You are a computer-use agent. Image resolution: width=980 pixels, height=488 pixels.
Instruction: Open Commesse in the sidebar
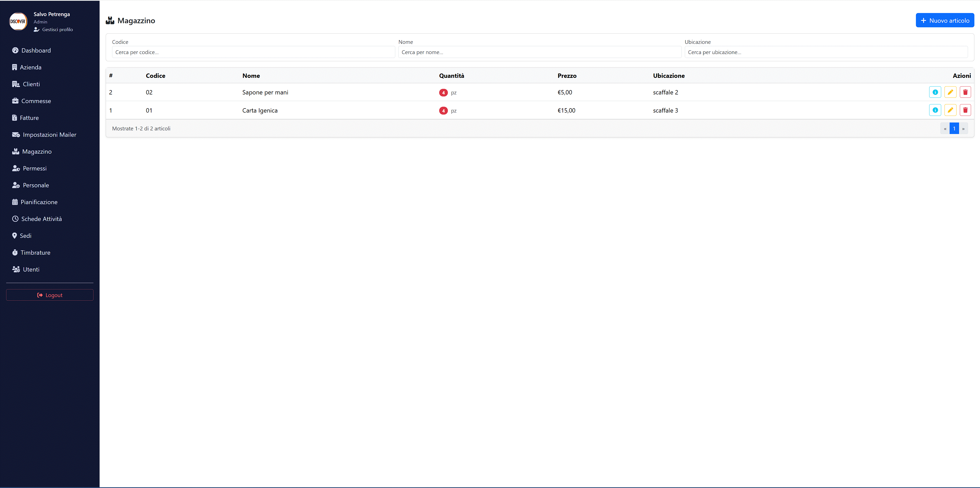click(x=36, y=101)
